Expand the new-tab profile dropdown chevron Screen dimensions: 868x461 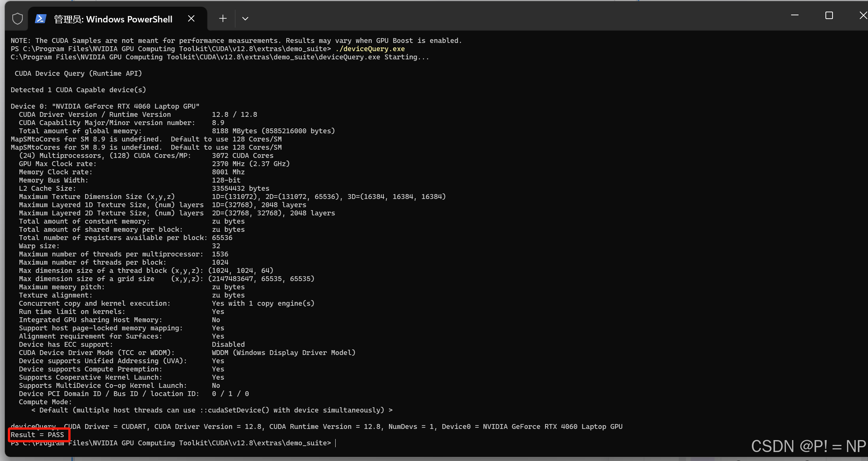coord(245,19)
